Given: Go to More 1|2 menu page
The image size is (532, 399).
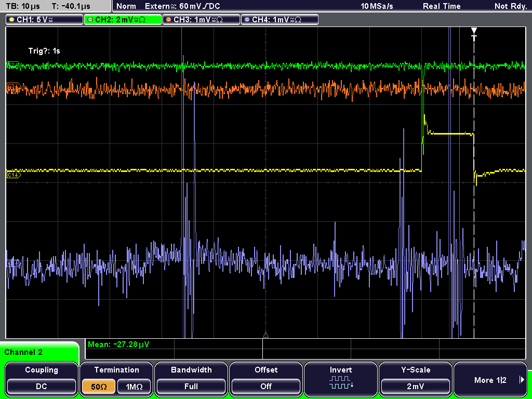Looking at the screenshot, I should pyautogui.click(x=490, y=380).
